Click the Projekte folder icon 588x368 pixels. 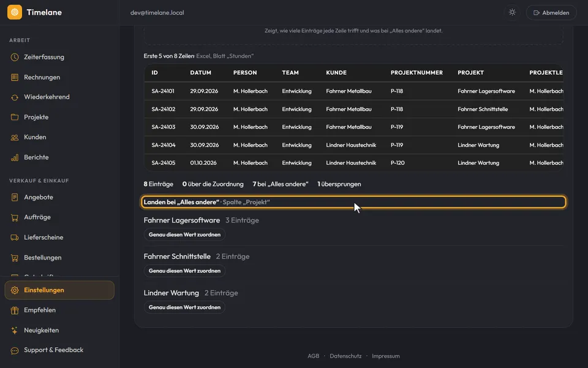[15, 117]
